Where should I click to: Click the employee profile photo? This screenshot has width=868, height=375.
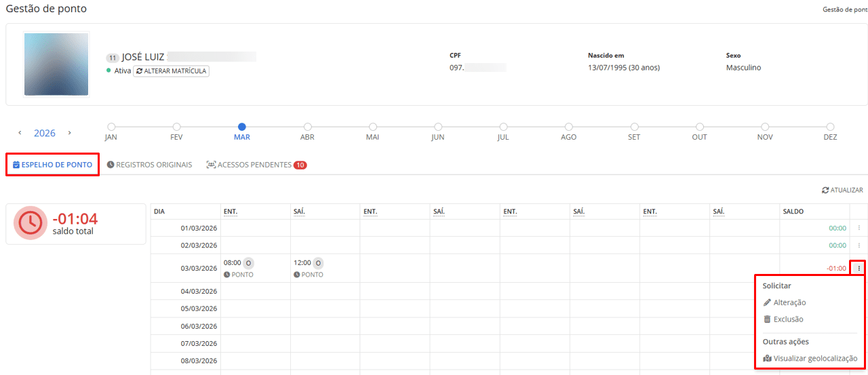click(56, 64)
